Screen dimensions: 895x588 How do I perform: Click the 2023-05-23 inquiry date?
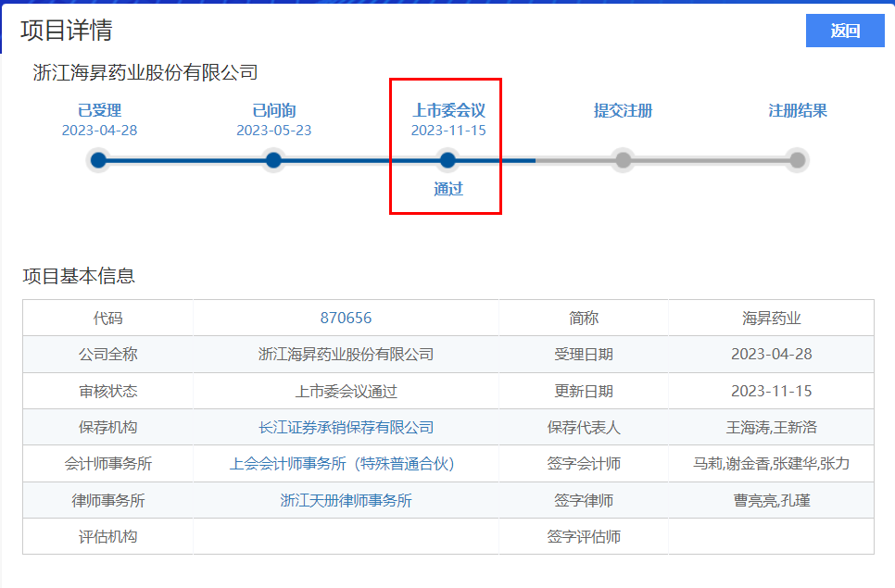click(273, 131)
